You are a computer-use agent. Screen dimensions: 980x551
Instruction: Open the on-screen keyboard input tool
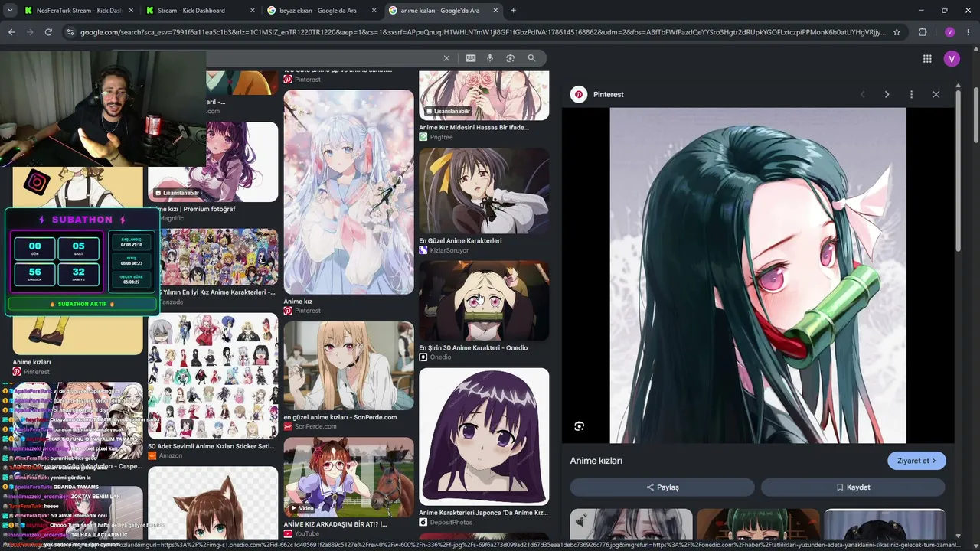coord(470,58)
